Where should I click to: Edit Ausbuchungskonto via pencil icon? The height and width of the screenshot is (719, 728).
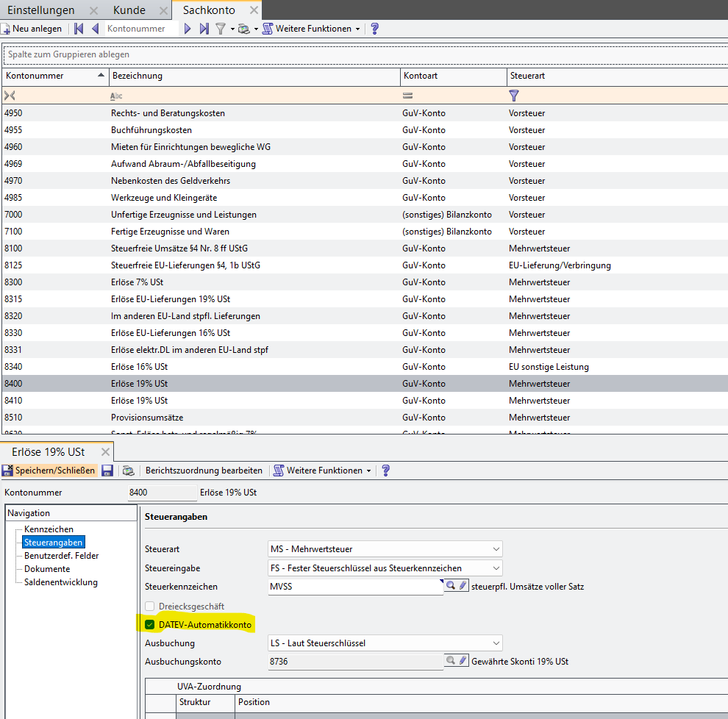(463, 661)
